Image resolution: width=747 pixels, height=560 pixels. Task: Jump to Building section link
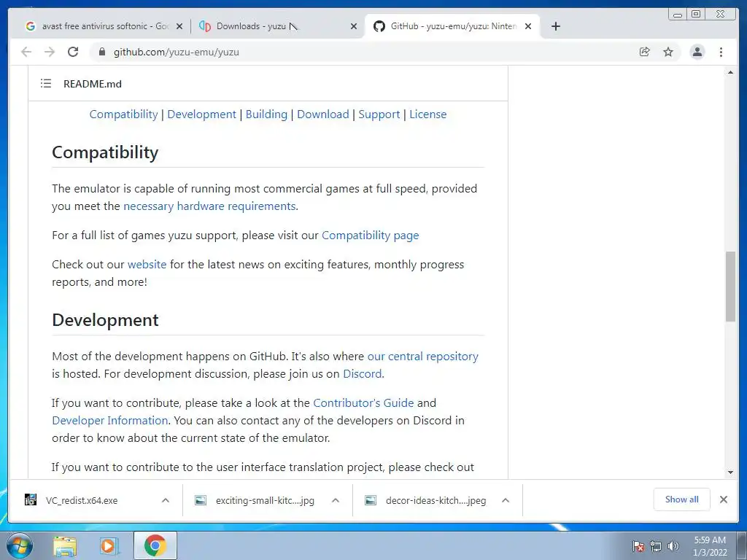coord(266,114)
